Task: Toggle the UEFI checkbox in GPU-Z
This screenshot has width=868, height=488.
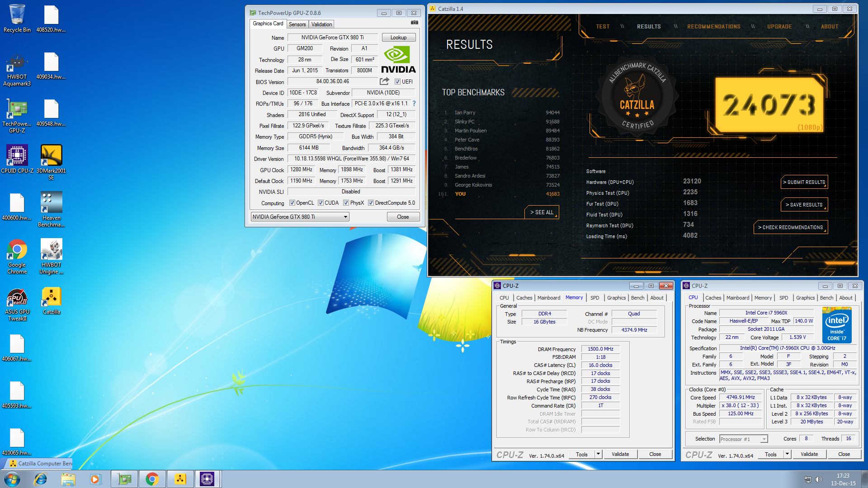Action: pos(397,82)
